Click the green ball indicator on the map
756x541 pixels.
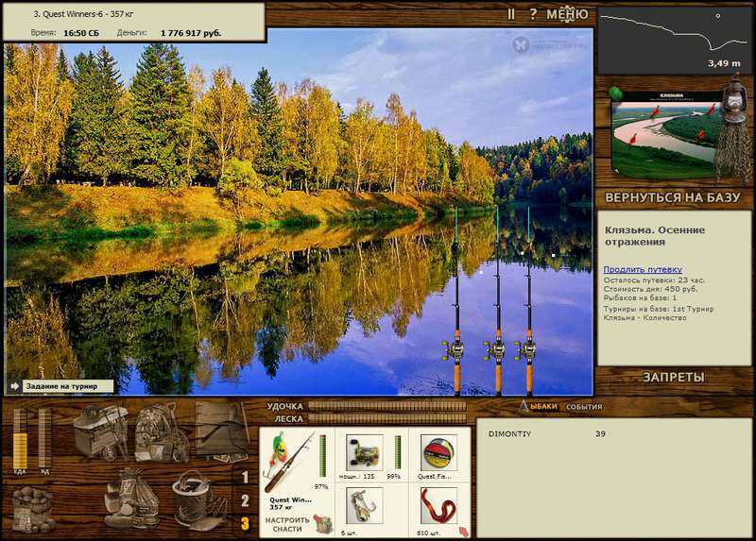[x=616, y=93]
